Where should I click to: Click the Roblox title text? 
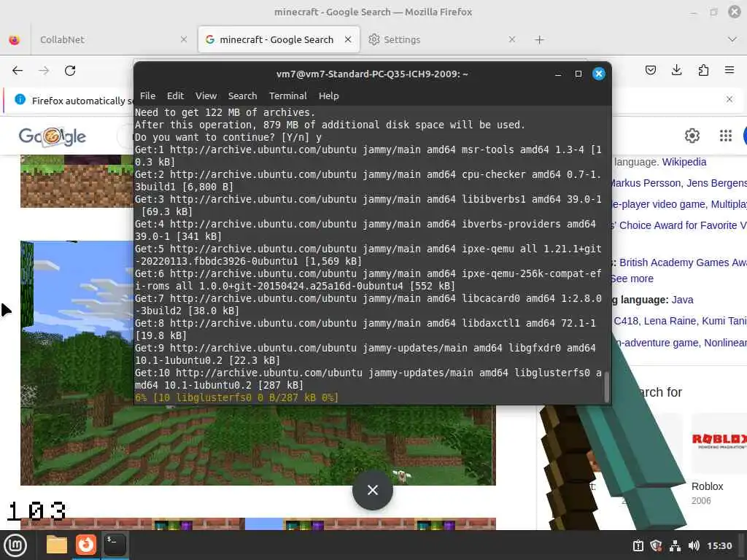(x=707, y=486)
